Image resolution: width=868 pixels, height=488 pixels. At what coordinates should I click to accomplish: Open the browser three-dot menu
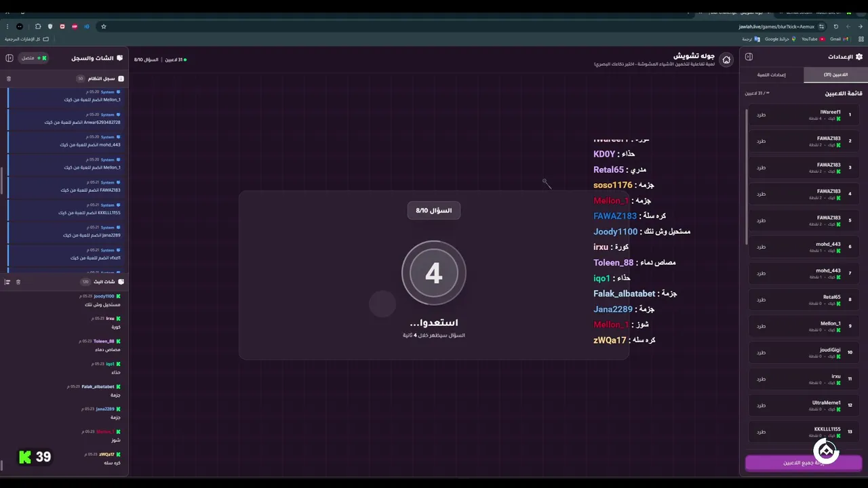7,26
